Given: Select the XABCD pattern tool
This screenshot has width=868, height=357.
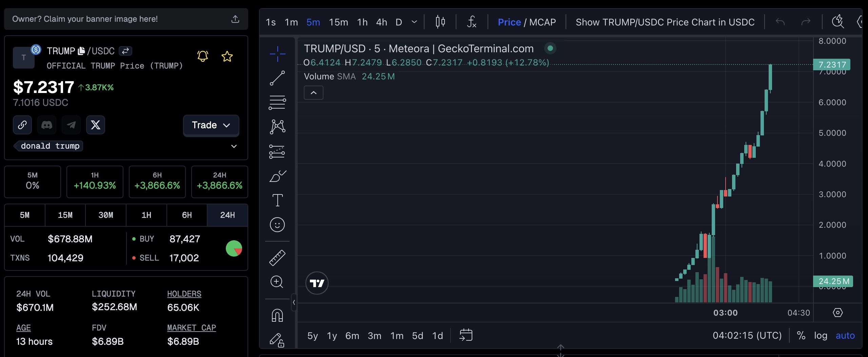Looking at the screenshot, I should [277, 127].
